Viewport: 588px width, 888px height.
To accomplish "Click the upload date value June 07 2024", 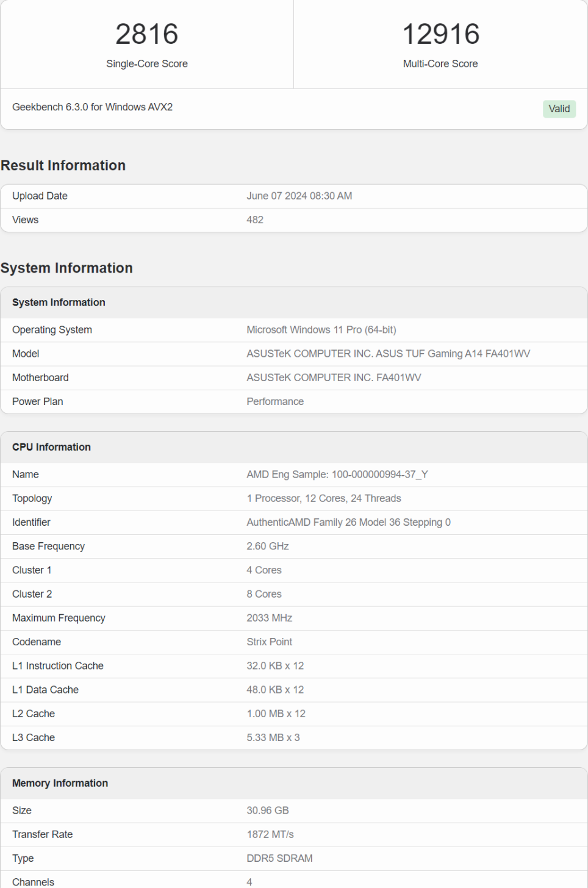I will point(299,196).
